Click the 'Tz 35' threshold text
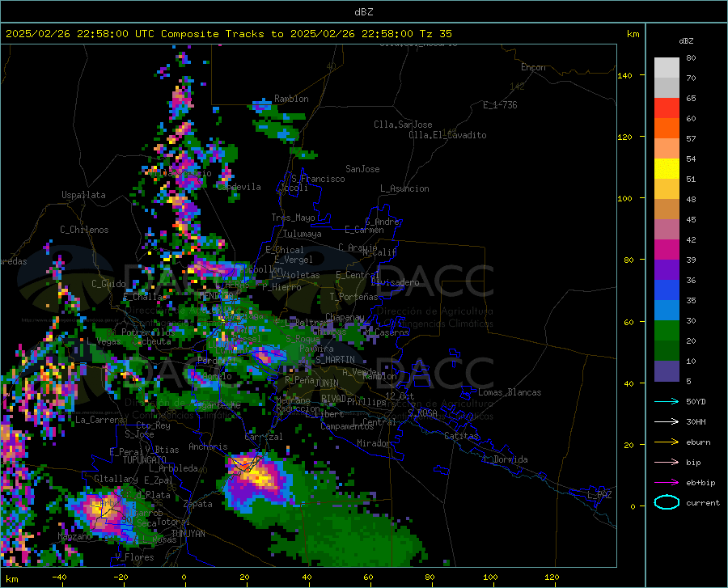Screen dimensions: 728x588 pyautogui.click(x=435, y=34)
